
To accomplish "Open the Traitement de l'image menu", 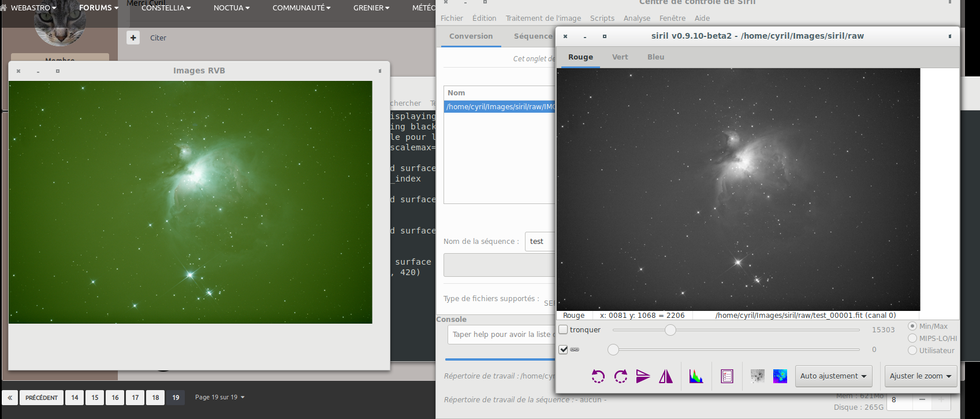I will pyautogui.click(x=543, y=18).
